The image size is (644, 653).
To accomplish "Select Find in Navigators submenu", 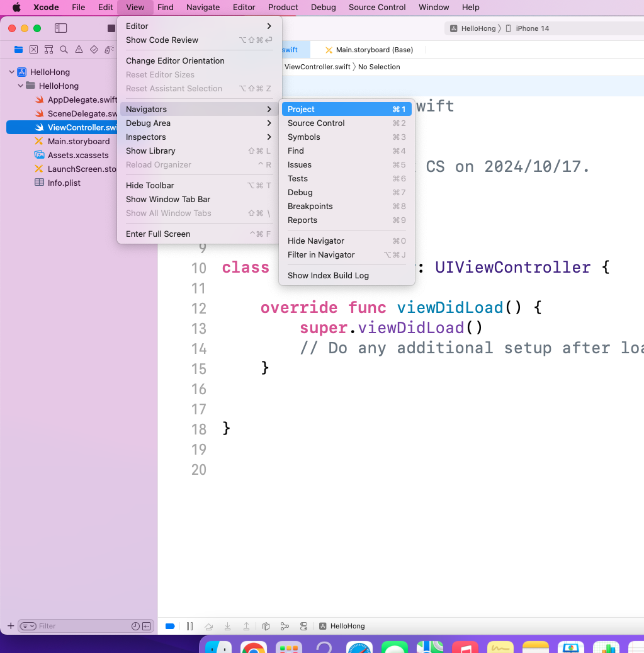I will [346, 150].
